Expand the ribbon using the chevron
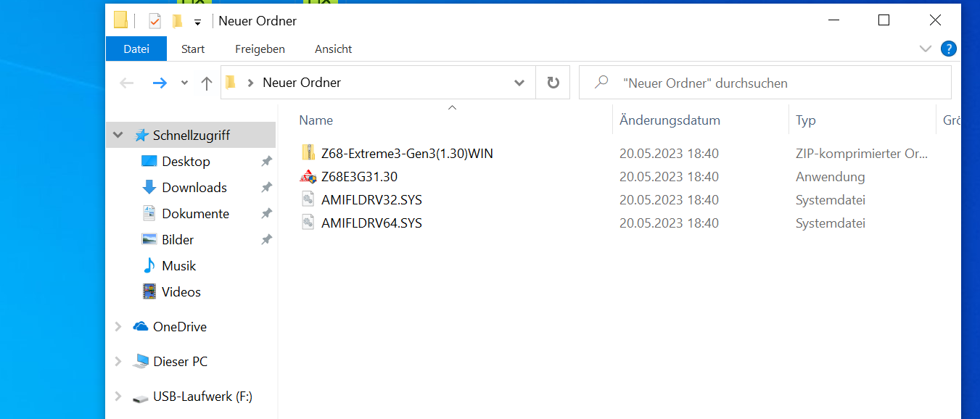 click(x=925, y=49)
